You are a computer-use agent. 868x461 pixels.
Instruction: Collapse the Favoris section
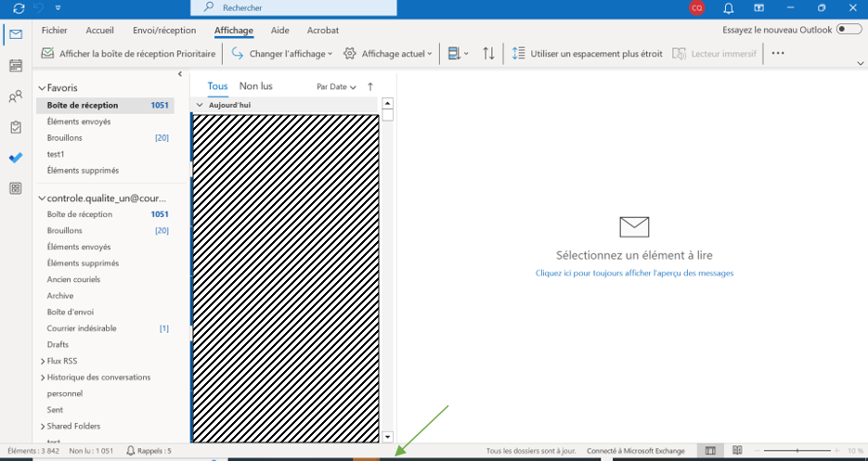point(42,88)
